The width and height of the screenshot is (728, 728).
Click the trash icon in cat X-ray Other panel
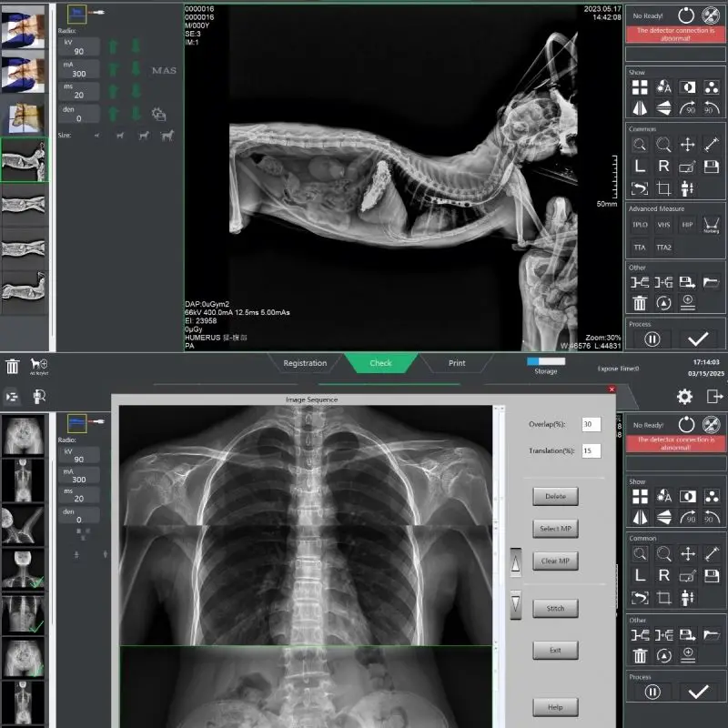[640, 303]
